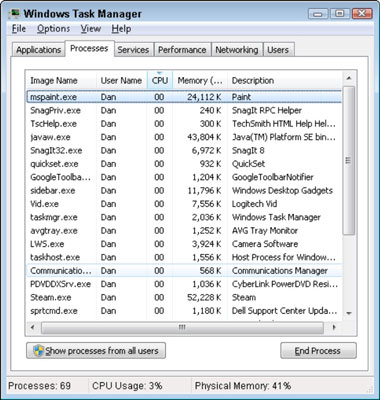
Task: Sort by Memory column header
Action: tap(200, 81)
